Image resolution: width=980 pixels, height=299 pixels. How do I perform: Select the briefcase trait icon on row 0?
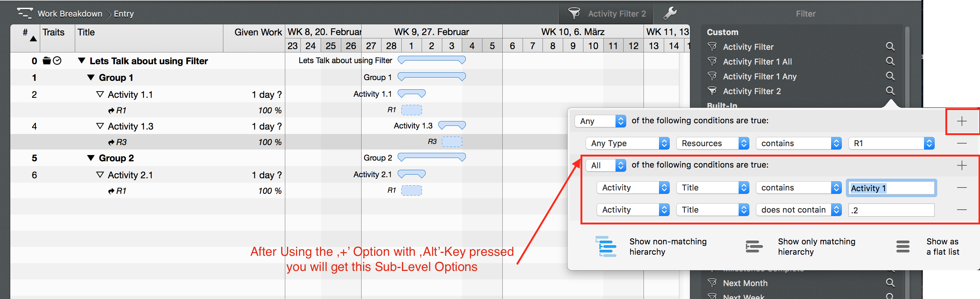46,61
